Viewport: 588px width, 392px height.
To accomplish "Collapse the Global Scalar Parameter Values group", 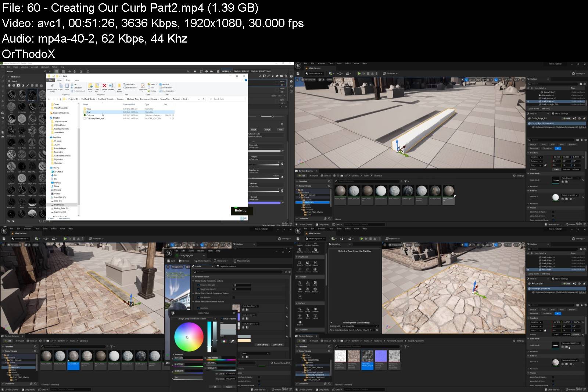I will click(193, 281).
